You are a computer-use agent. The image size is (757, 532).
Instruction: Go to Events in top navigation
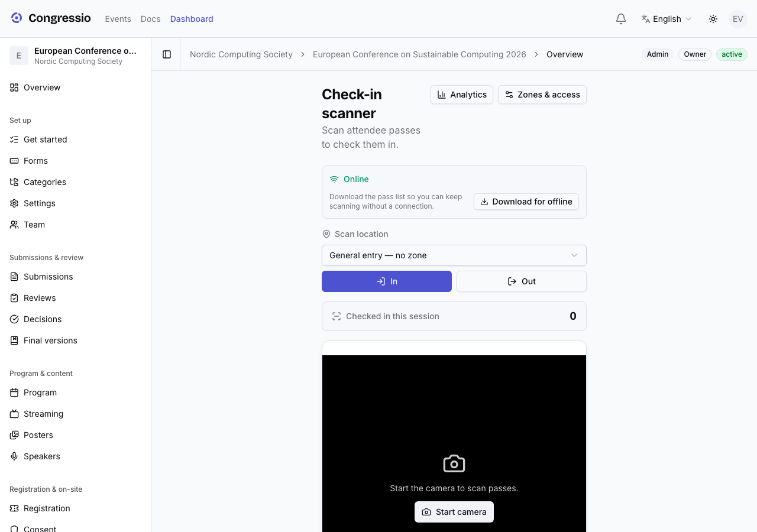pyautogui.click(x=118, y=19)
